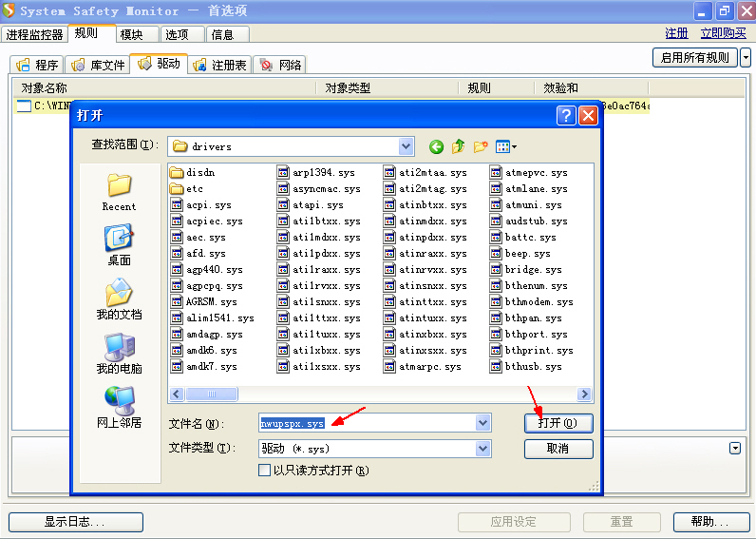Screen dimensions: 756x539
Task: Click the lower panel expander arrow on right
Action: pos(735,449)
